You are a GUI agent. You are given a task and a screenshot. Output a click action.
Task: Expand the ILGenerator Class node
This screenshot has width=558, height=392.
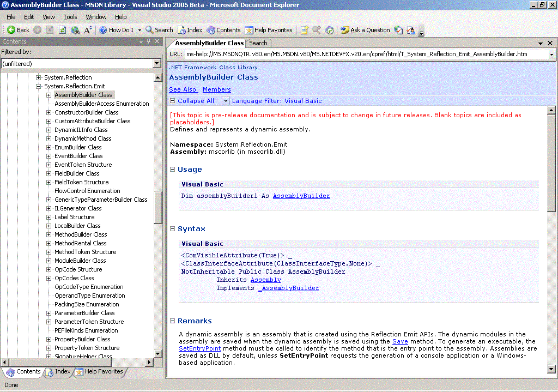pyautogui.click(x=48, y=208)
